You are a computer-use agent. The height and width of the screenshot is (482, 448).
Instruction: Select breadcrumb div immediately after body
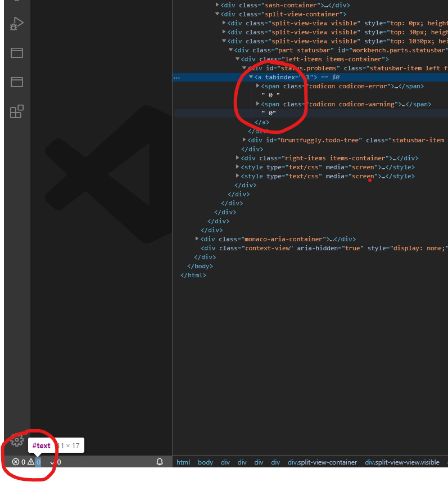pos(225,462)
